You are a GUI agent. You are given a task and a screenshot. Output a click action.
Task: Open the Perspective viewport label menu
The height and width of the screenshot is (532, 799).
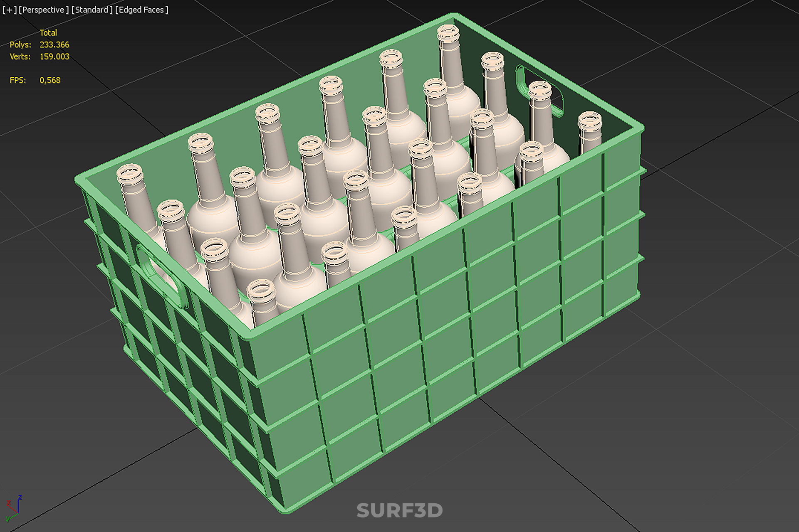[x=44, y=10]
